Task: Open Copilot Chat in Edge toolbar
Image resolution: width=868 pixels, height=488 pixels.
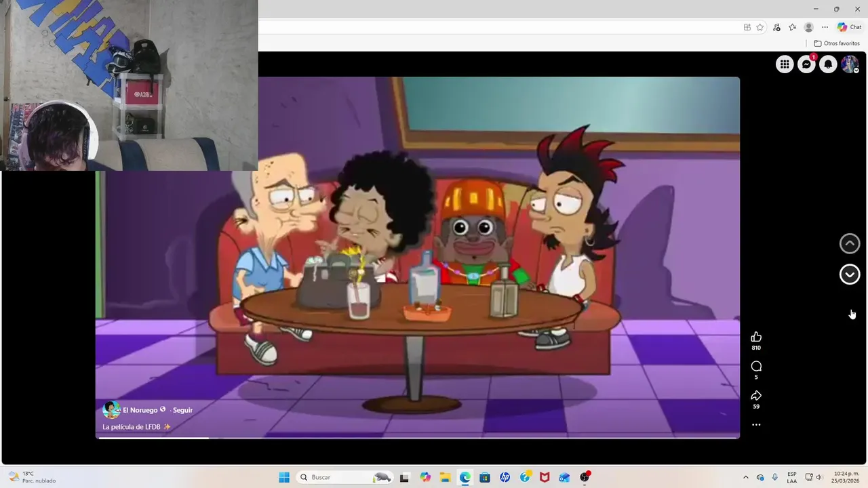Action: (849, 27)
